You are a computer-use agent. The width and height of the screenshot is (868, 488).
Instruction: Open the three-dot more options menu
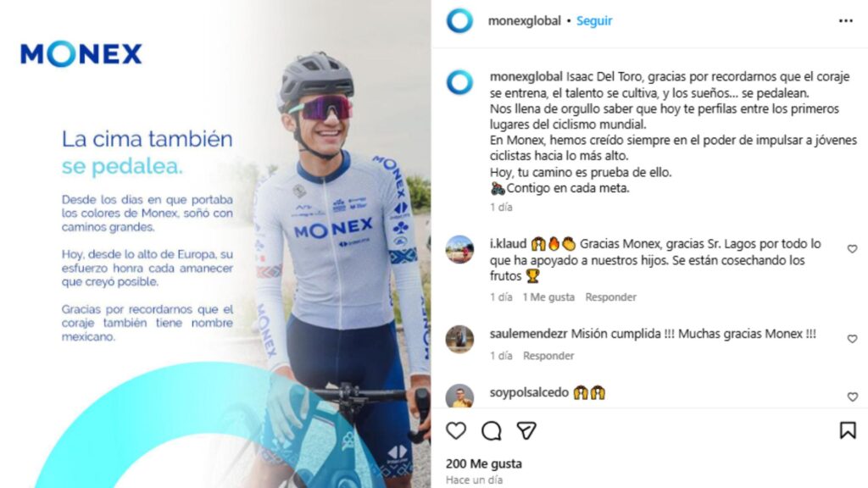(x=845, y=21)
